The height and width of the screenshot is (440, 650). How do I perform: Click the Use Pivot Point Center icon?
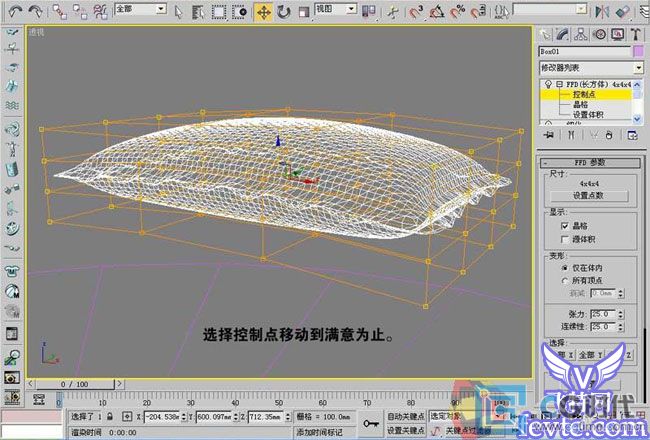(369, 11)
